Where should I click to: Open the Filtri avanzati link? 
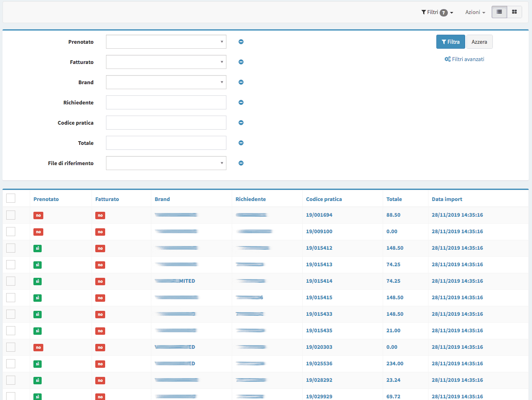click(x=464, y=59)
